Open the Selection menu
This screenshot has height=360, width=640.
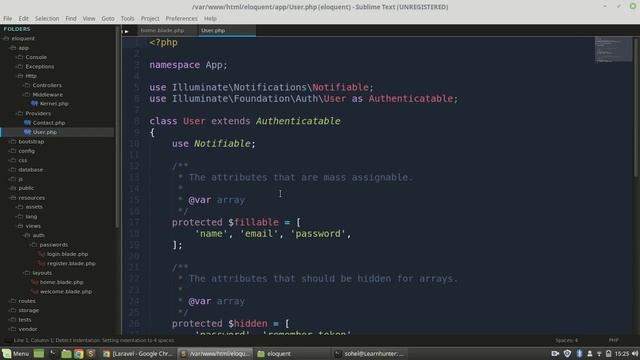(47, 18)
